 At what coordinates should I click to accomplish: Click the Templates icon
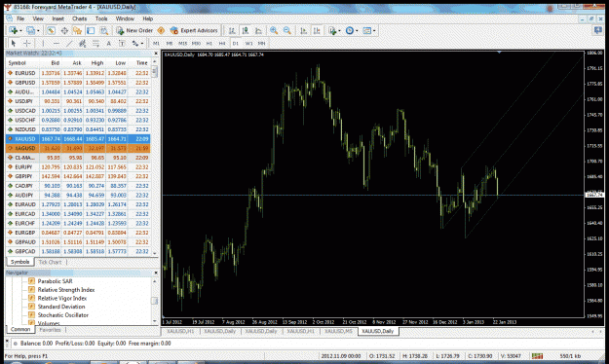click(x=366, y=30)
